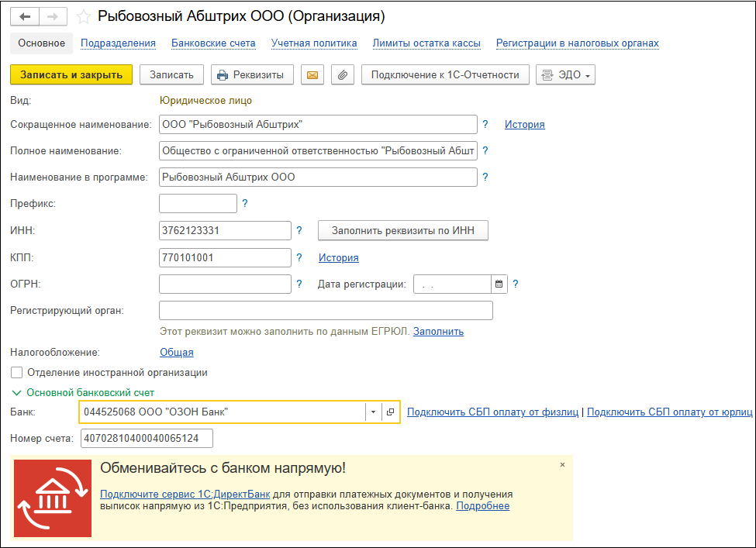Click the forward navigation arrow

[x=53, y=16]
